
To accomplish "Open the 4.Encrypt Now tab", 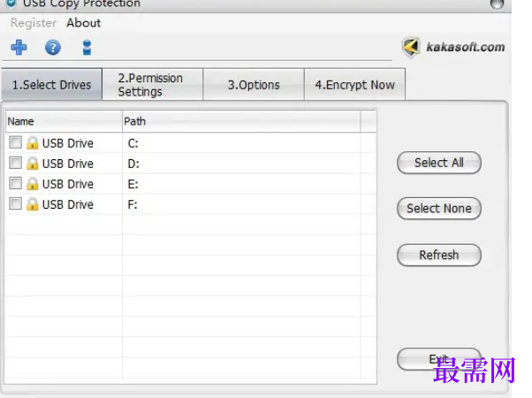I will (x=354, y=85).
